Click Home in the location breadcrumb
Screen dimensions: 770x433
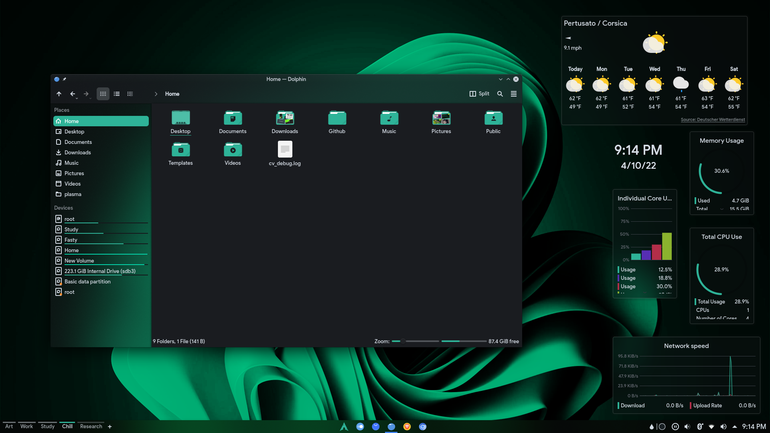172,94
